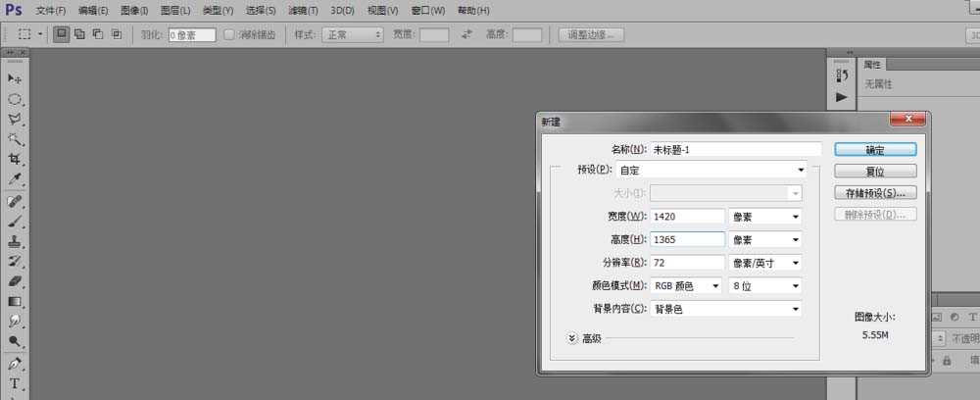Select the Clone Stamp tool
Image resolution: width=980 pixels, height=400 pixels.
pos(15,241)
